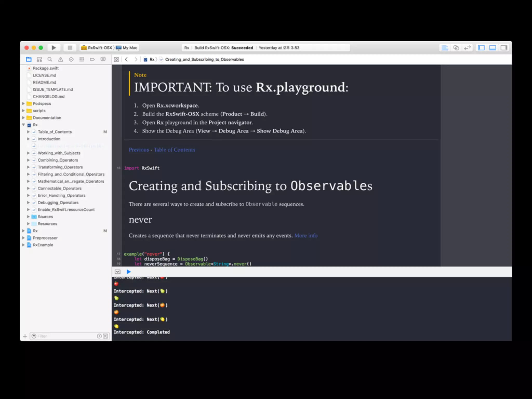Expand the Working_with_Subjects page
Screen dimensions: 532x399
point(28,153)
